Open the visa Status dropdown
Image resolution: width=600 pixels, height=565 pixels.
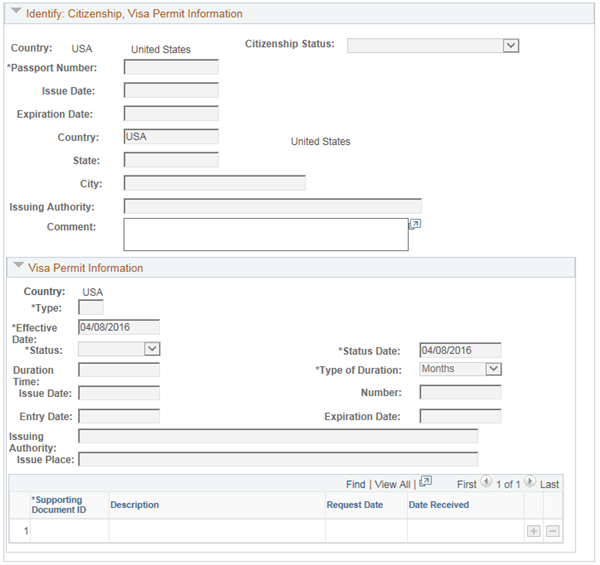(x=152, y=349)
